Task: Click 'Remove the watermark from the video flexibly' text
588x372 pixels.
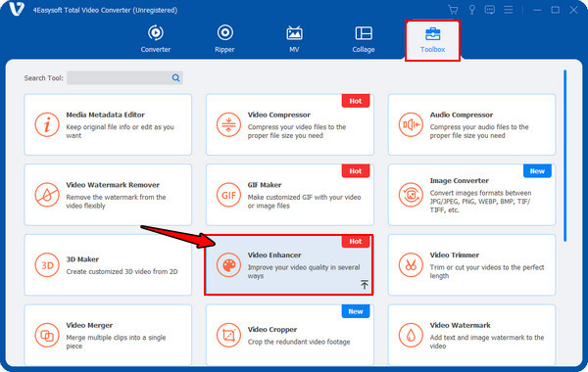Action: (x=116, y=201)
